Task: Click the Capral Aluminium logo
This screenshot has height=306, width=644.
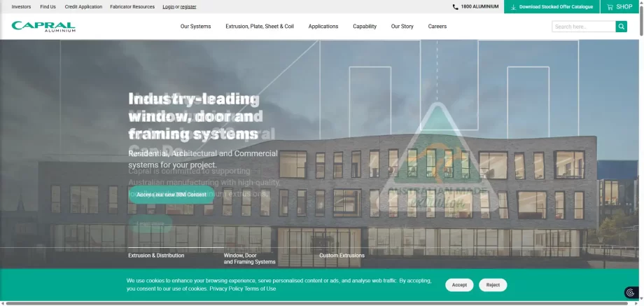Action: pyautogui.click(x=43, y=27)
